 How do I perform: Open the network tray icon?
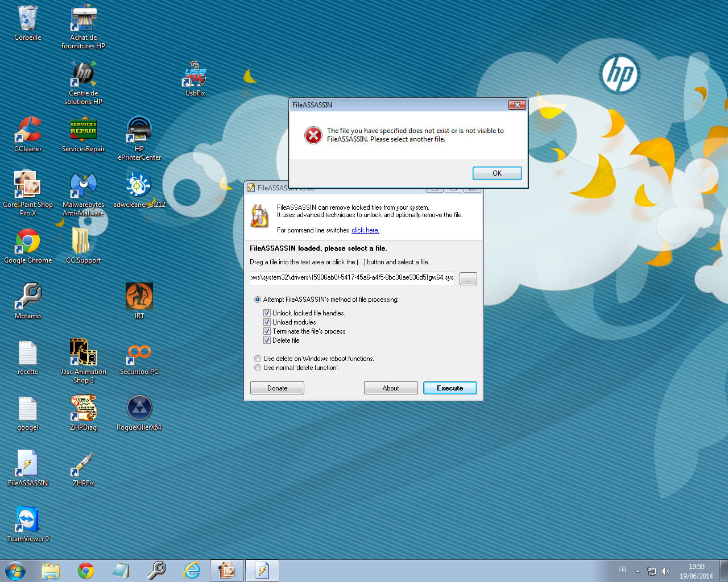652,571
